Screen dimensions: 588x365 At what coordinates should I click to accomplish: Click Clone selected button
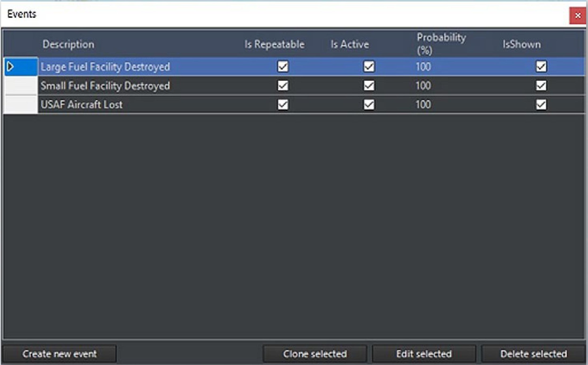315,354
